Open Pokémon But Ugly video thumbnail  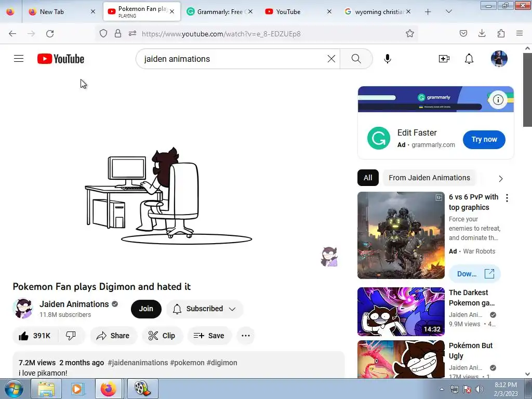(x=401, y=360)
